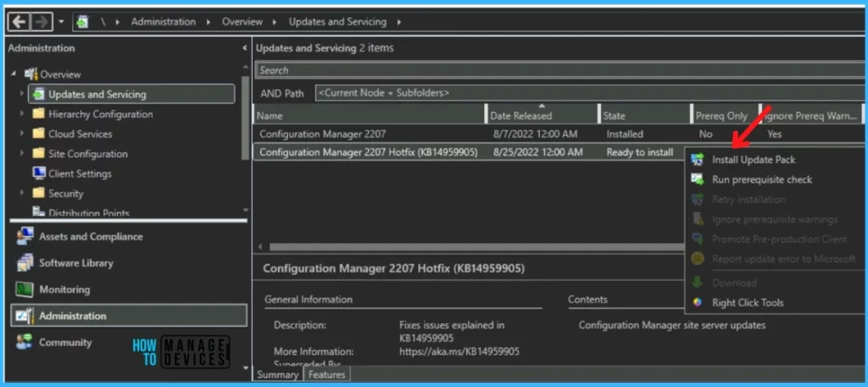Switch to the Summary tab
Screen dimensions: 868x387
tap(277, 375)
